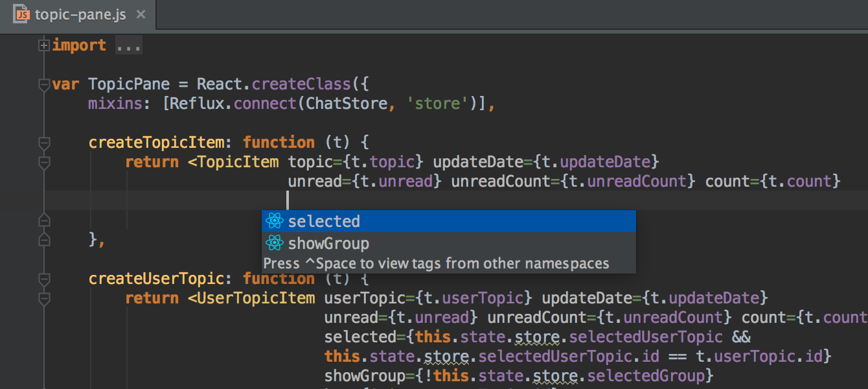Select 'selected' from the completion popup
Viewport: 868px width, 389px height.
324,221
